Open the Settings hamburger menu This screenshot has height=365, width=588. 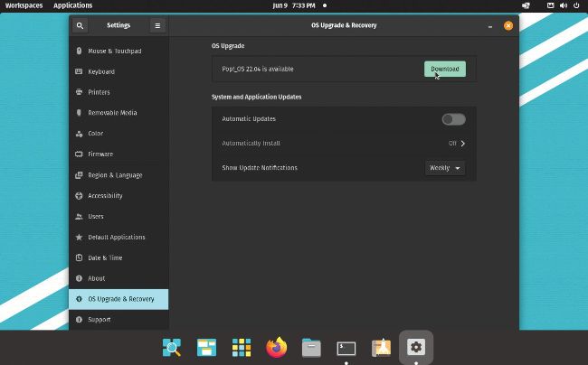[156, 26]
